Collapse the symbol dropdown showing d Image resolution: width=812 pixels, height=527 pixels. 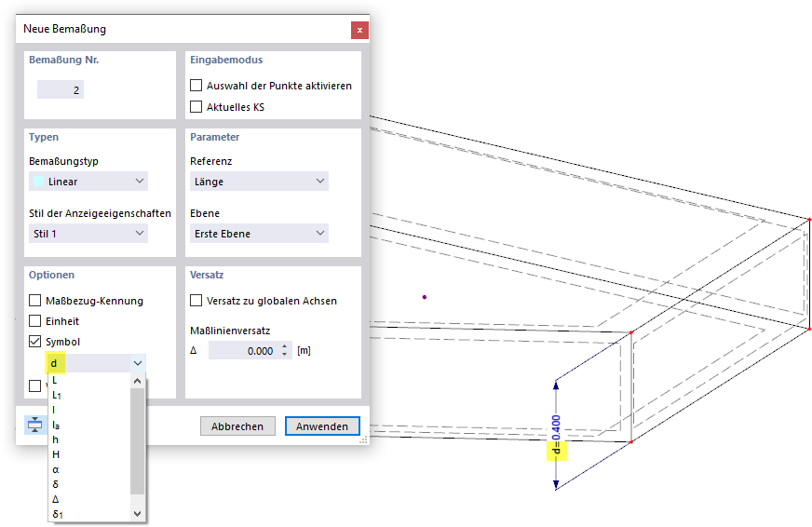click(138, 363)
